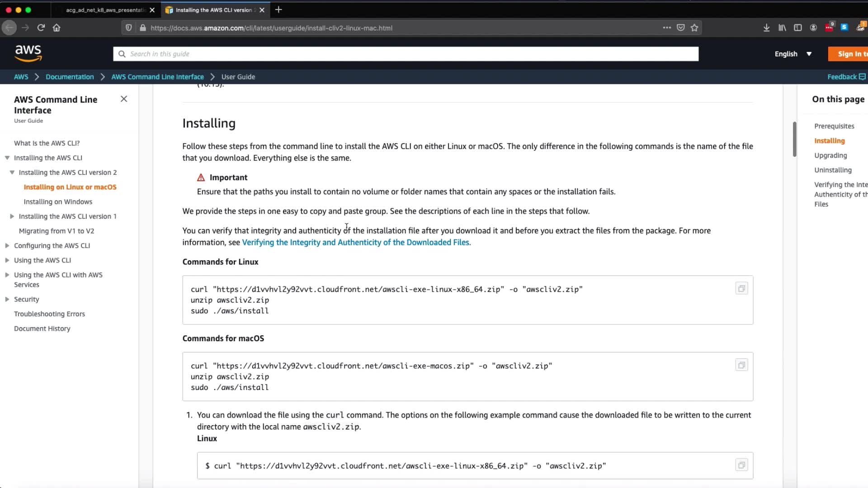Jump to the Uninstalling section on this page
The width and height of the screenshot is (868, 488).
[x=833, y=170]
